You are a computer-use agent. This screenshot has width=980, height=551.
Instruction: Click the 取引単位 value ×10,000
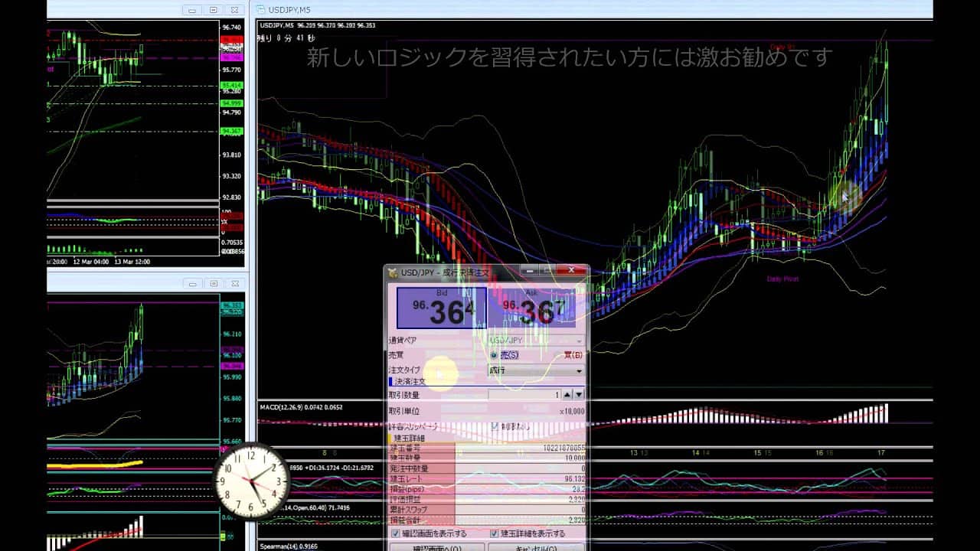click(571, 411)
